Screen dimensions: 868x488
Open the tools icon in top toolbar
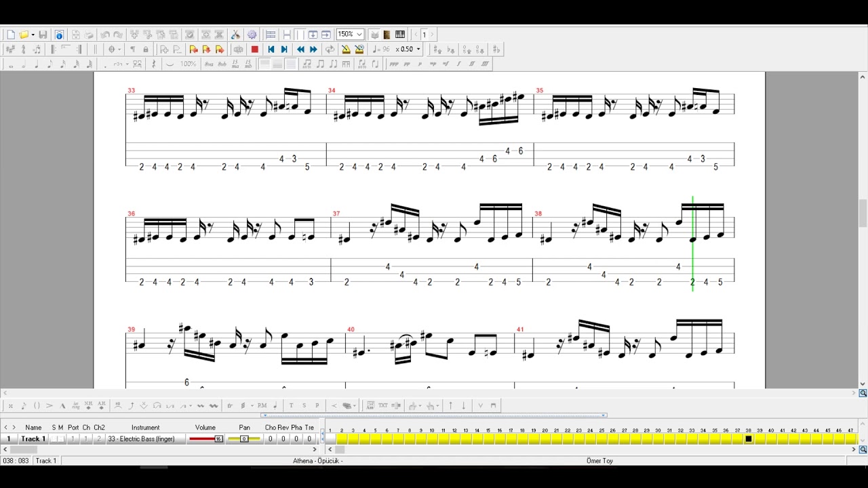point(235,35)
